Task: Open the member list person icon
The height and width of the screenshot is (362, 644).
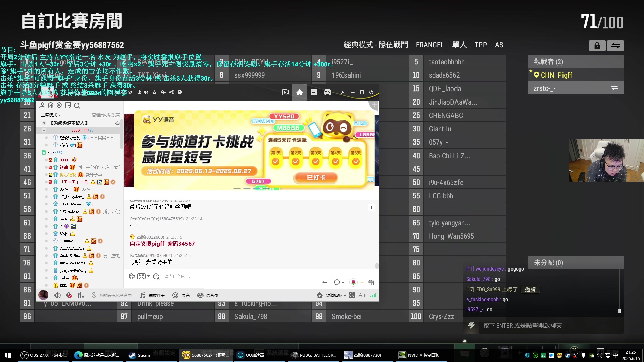Action: (x=42, y=106)
